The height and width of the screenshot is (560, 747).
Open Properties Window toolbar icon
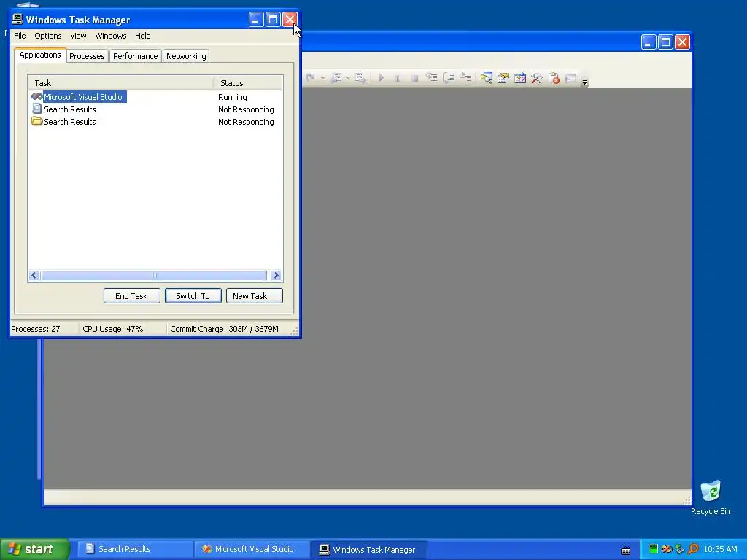503,77
